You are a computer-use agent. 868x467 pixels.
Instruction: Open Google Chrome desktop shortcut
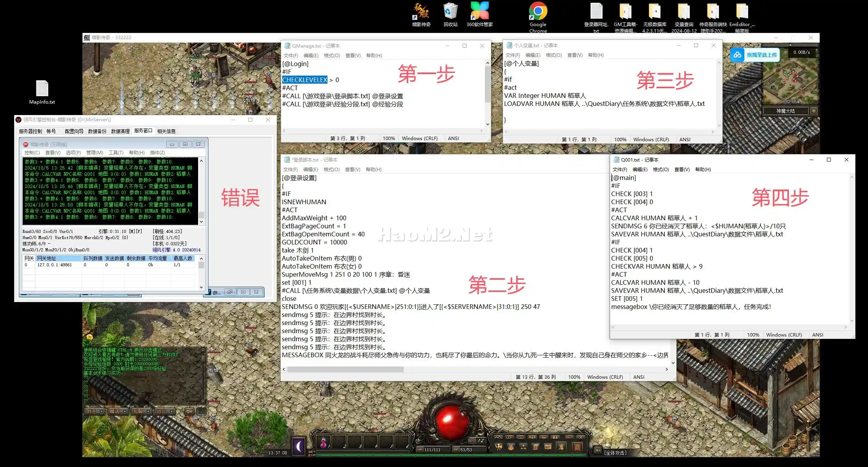(x=538, y=17)
